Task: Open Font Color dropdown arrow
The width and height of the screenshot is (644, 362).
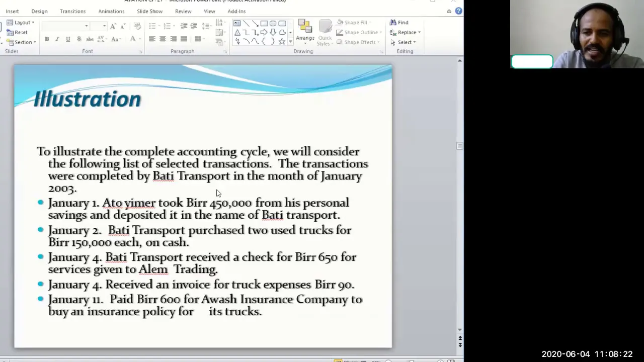Action: coord(140,39)
